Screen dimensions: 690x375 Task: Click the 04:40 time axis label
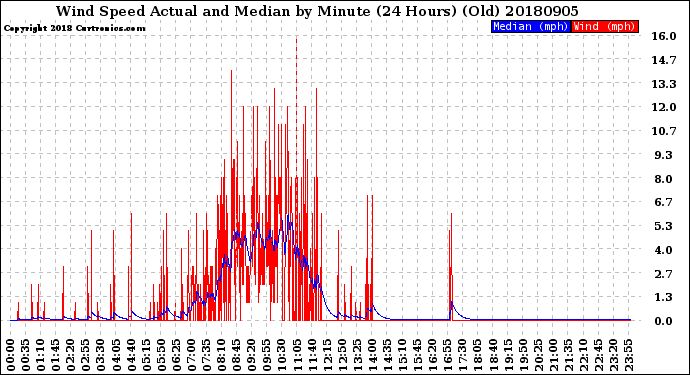coord(132,355)
